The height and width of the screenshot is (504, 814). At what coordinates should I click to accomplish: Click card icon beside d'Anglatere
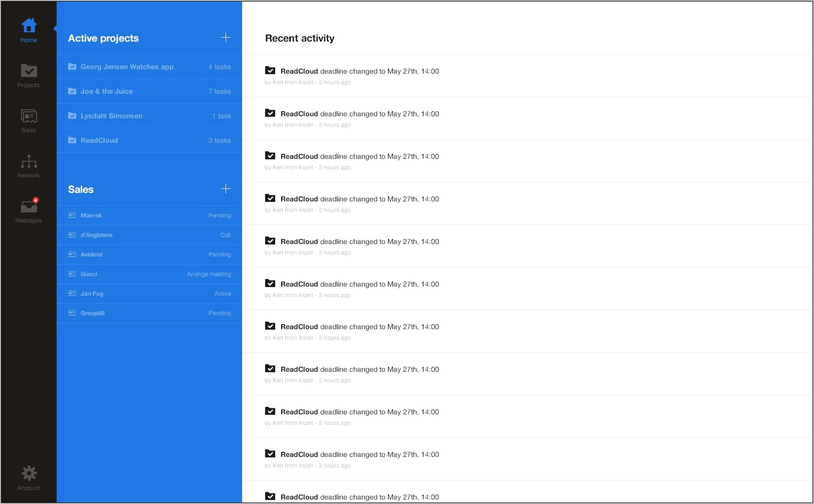point(72,235)
